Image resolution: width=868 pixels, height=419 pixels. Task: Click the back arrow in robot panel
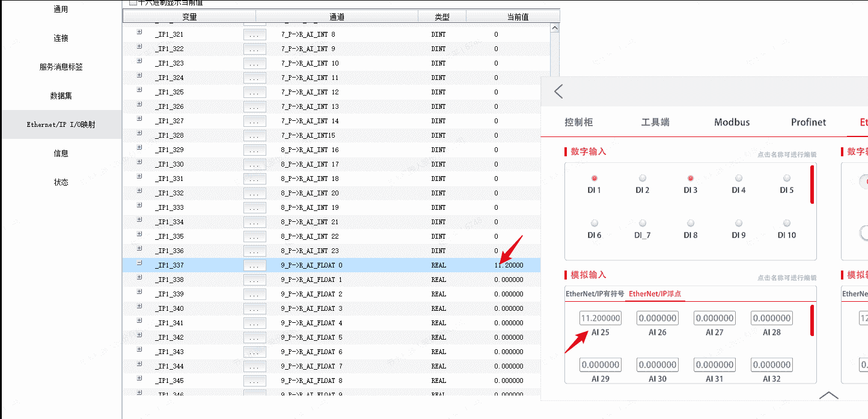click(558, 91)
